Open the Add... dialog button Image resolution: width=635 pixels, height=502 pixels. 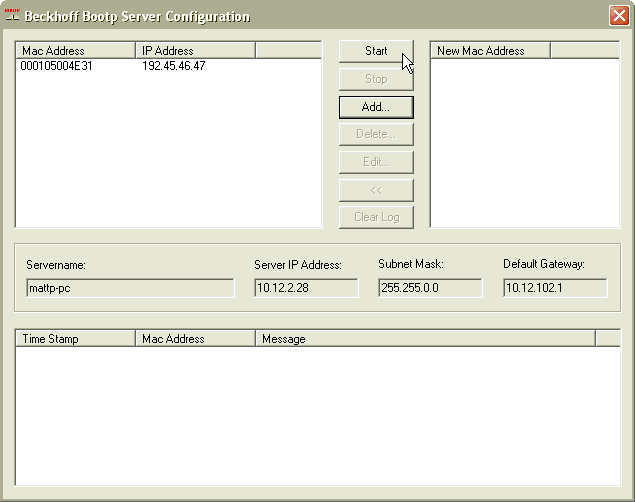point(376,107)
